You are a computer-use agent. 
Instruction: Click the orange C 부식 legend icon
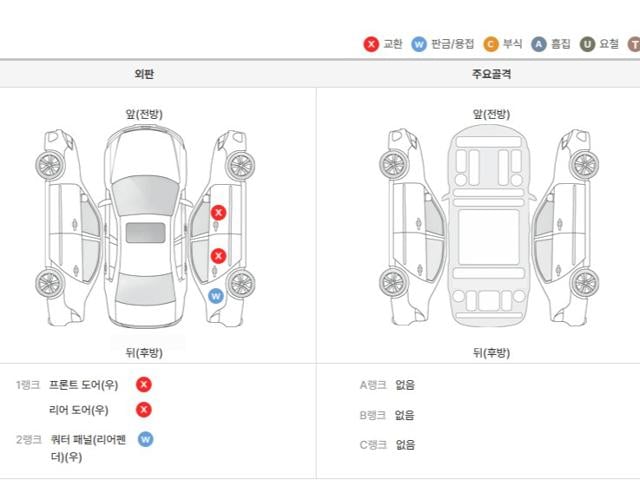coord(491,44)
